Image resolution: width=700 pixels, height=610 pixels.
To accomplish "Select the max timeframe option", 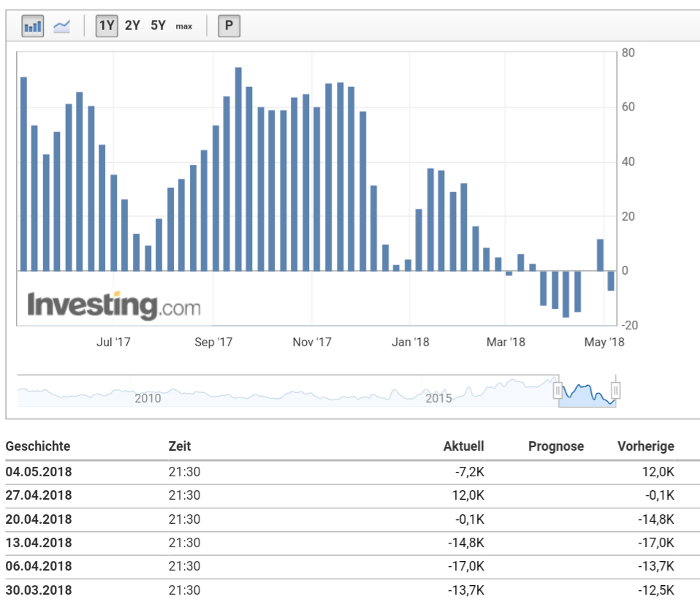I will click(x=183, y=26).
